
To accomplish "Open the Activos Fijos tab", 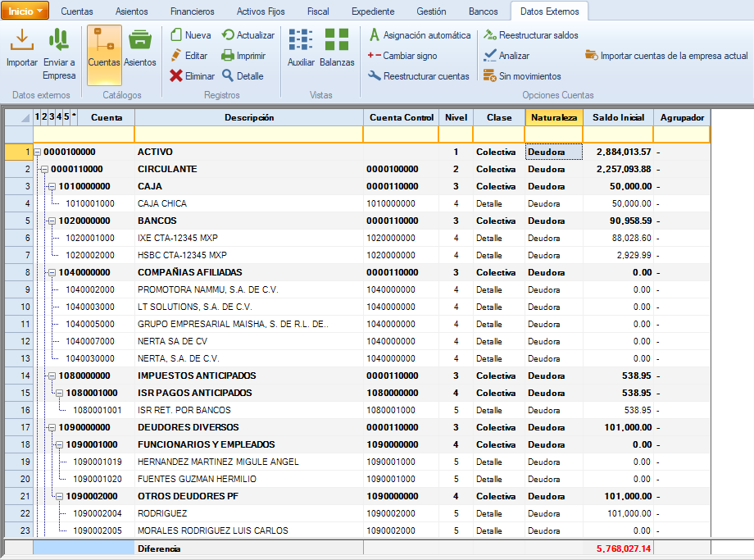I will [x=261, y=11].
